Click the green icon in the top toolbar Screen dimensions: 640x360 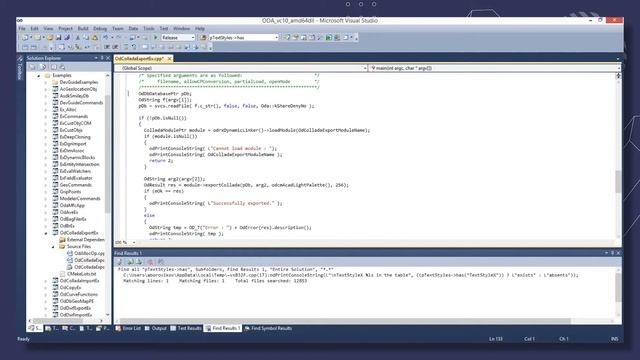[329, 38]
